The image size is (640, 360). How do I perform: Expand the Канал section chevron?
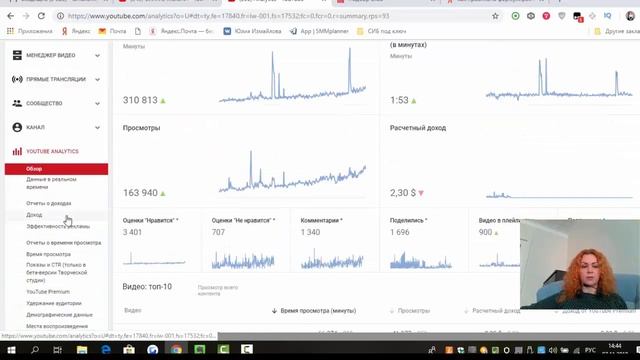97,128
